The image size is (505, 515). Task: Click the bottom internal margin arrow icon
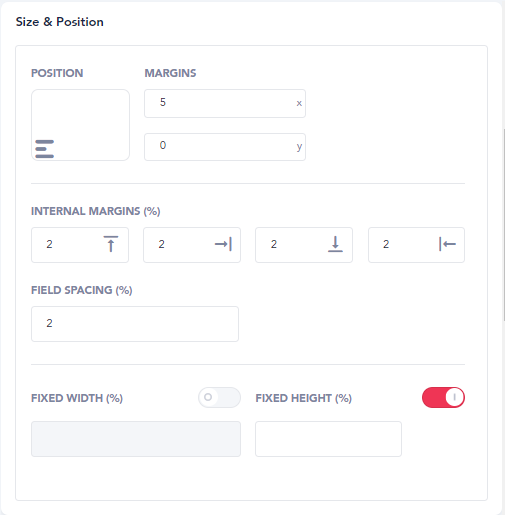click(335, 244)
